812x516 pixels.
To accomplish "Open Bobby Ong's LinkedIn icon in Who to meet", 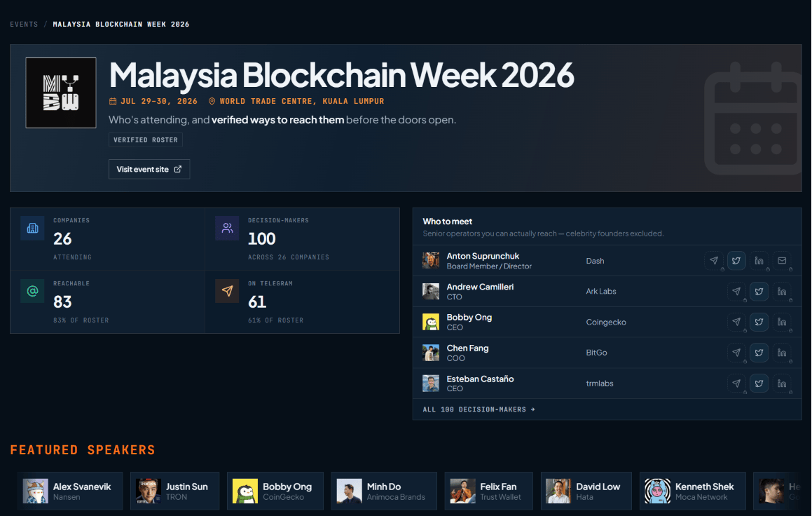I will click(x=782, y=322).
